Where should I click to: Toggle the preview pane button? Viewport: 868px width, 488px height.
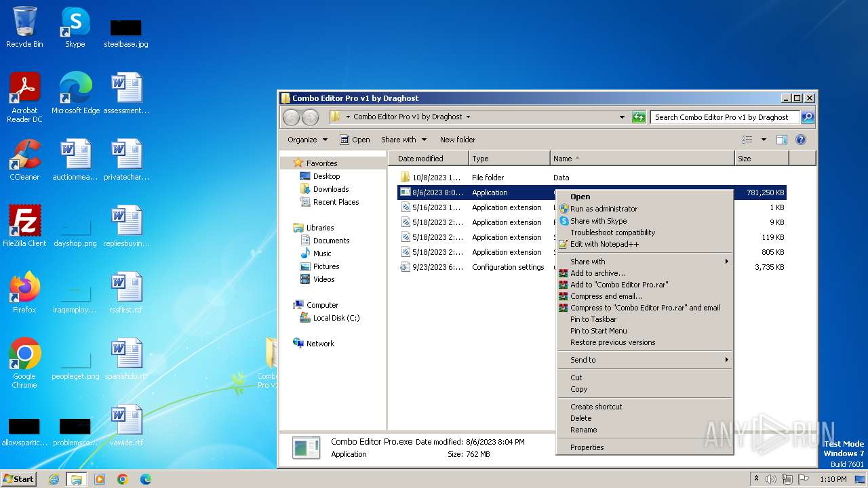tap(781, 140)
